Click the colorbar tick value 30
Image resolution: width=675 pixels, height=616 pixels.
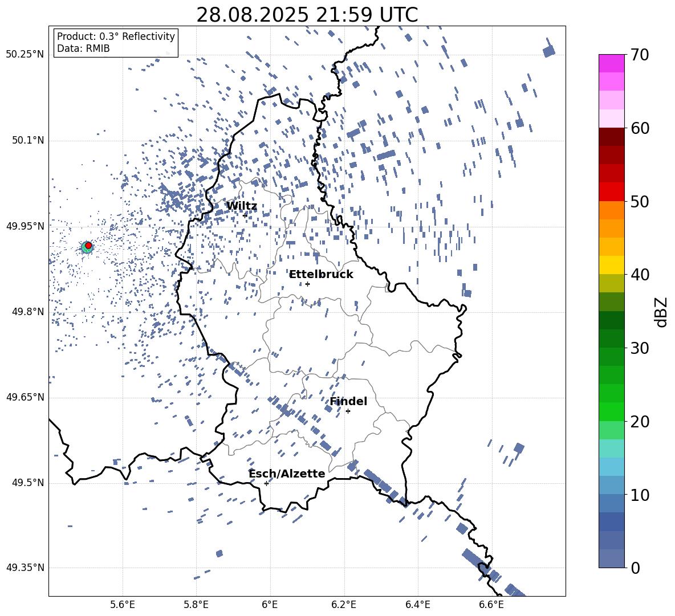tap(640, 348)
